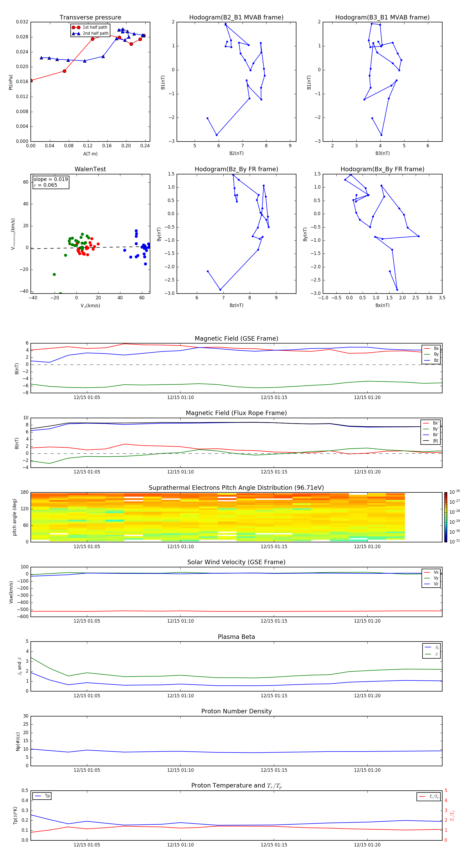Viewport: 473px width, 868px height.
Task: Click the dashed fit line in WalenTest
Action: pos(90,248)
